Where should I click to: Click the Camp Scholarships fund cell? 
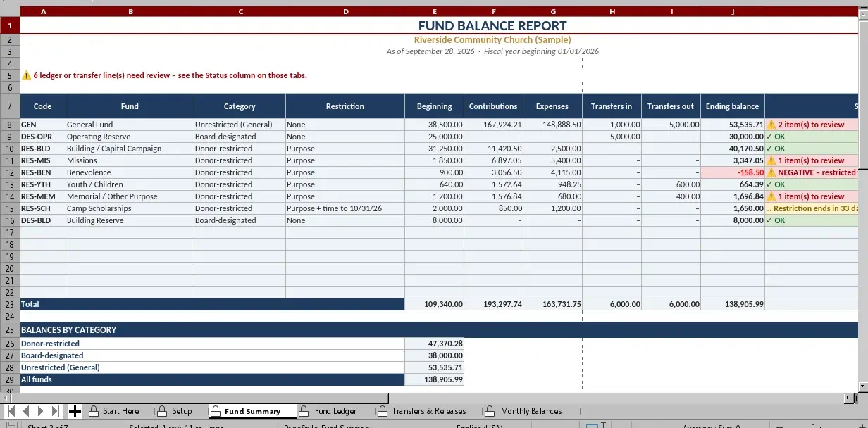[130, 208]
